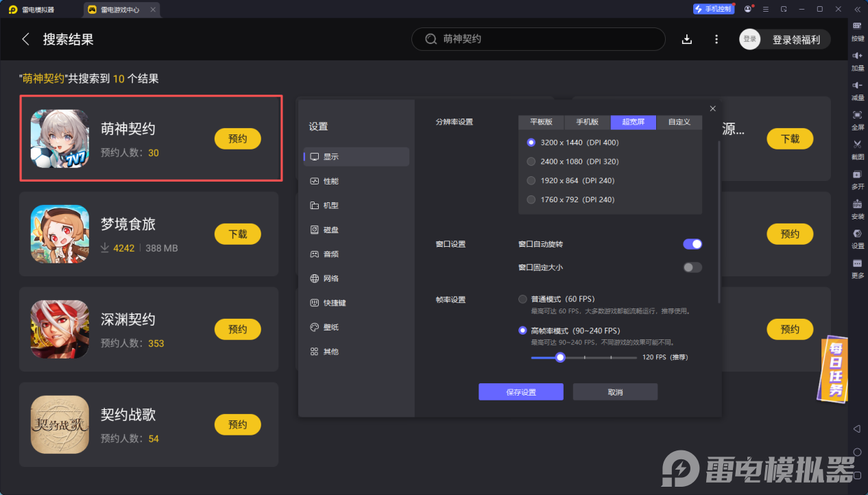The width and height of the screenshot is (868, 495).
Task: Select the 1760 x 792 resolution option
Action: pyautogui.click(x=531, y=200)
